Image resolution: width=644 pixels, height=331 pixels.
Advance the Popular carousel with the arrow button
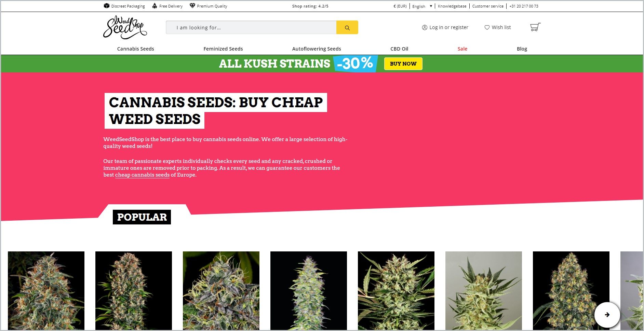click(x=607, y=315)
